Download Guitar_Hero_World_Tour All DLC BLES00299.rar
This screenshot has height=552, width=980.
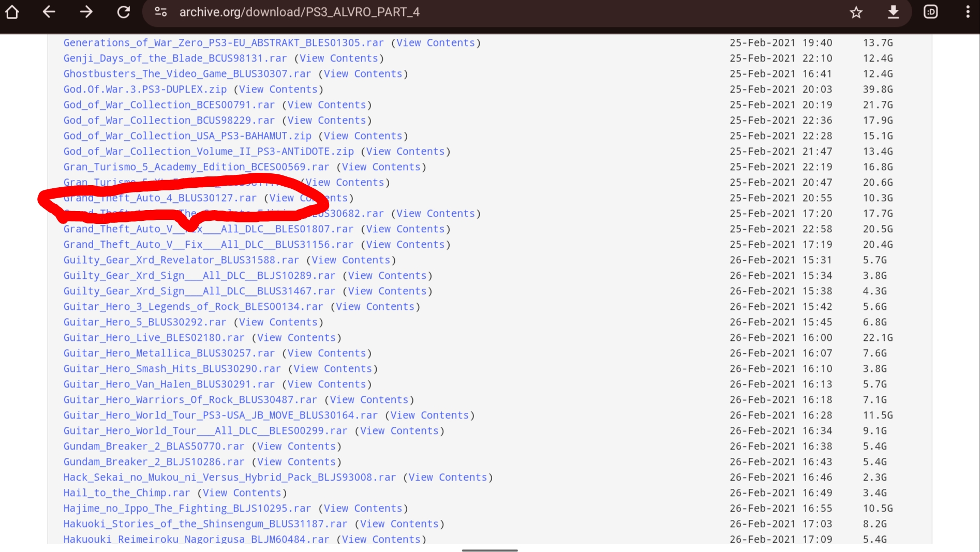pyautogui.click(x=205, y=431)
